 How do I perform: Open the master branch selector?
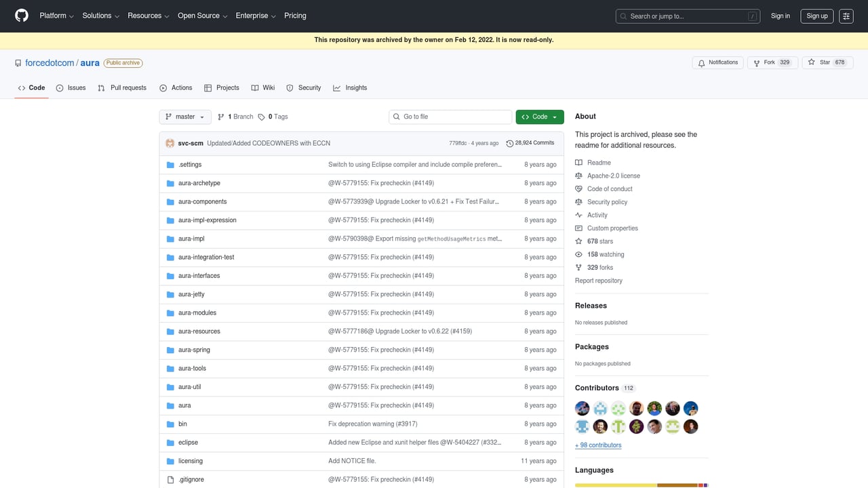184,117
